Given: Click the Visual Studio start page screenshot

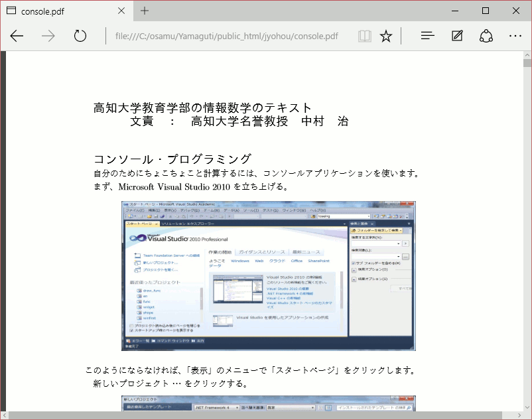Looking at the screenshot, I should (269, 276).
